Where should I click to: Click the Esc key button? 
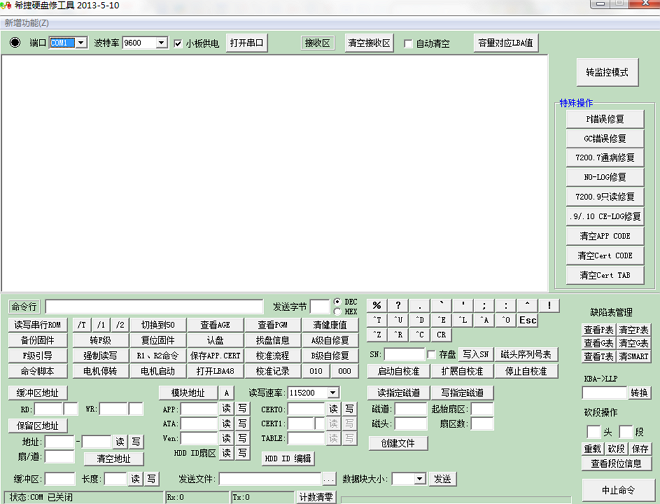(527, 320)
